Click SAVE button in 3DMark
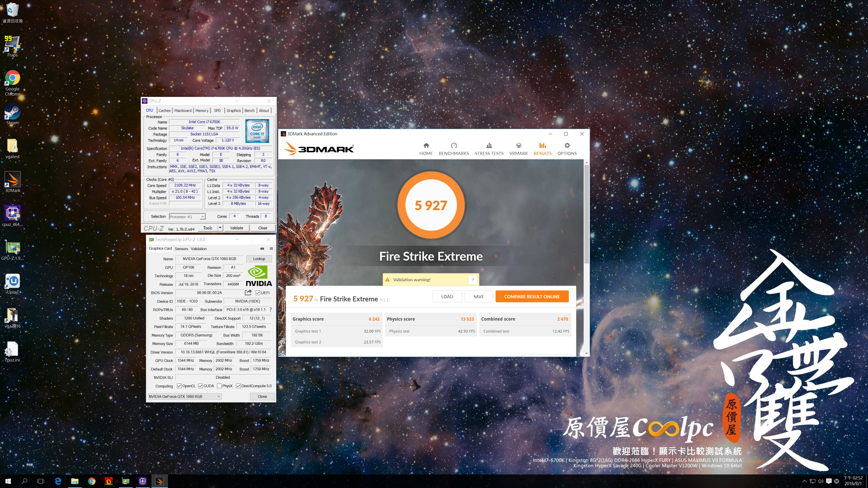 point(478,296)
